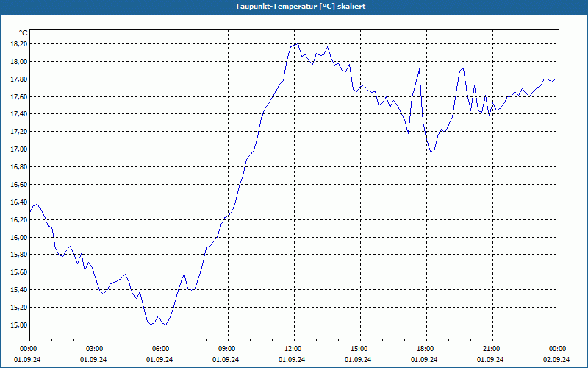Pick the 09:00 time label
The width and height of the screenshot is (588, 368).
(228, 349)
